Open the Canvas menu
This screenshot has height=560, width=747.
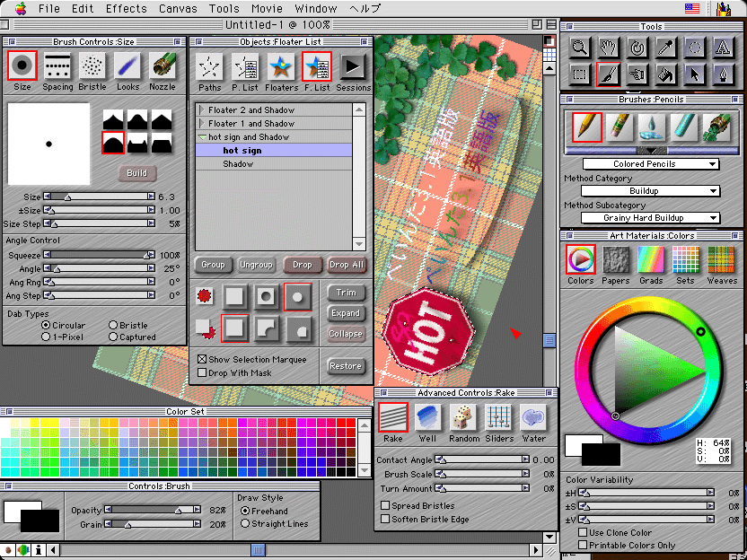coord(178,9)
